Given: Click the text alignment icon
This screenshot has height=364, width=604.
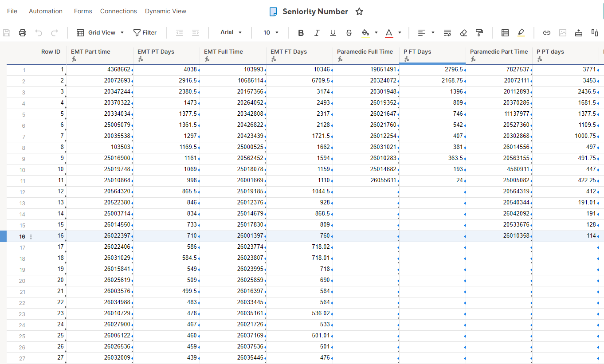Looking at the screenshot, I should pos(422,32).
